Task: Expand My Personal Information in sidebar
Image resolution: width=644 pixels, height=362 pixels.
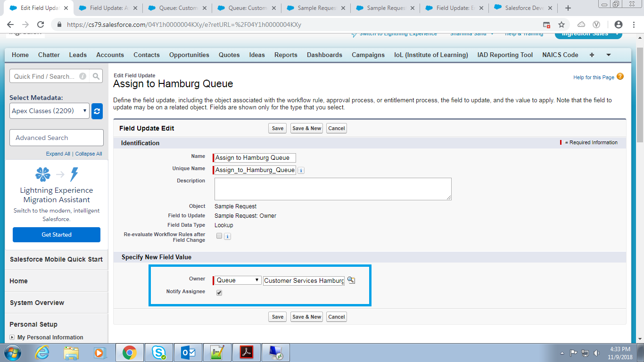Action: (x=12, y=337)
